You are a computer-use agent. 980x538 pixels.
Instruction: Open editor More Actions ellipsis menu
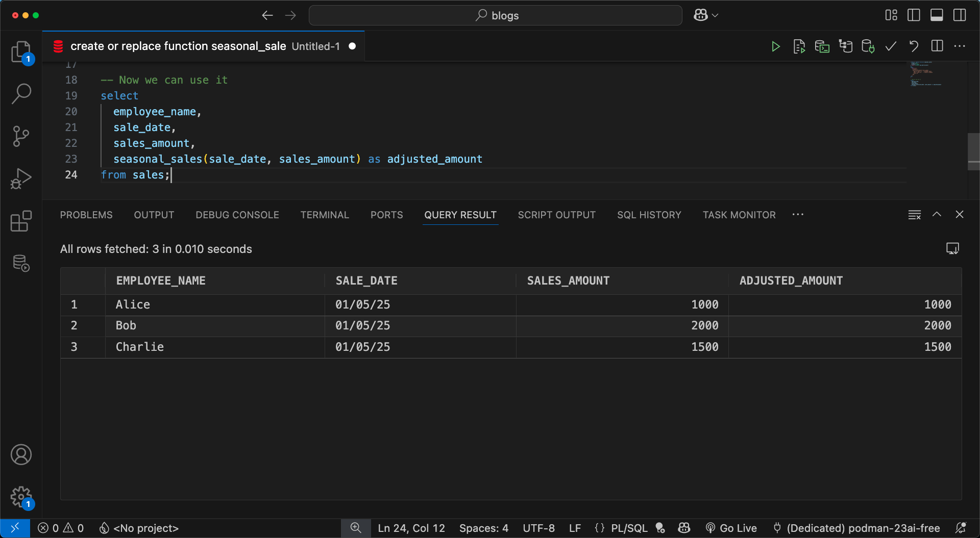pos(960,46)
